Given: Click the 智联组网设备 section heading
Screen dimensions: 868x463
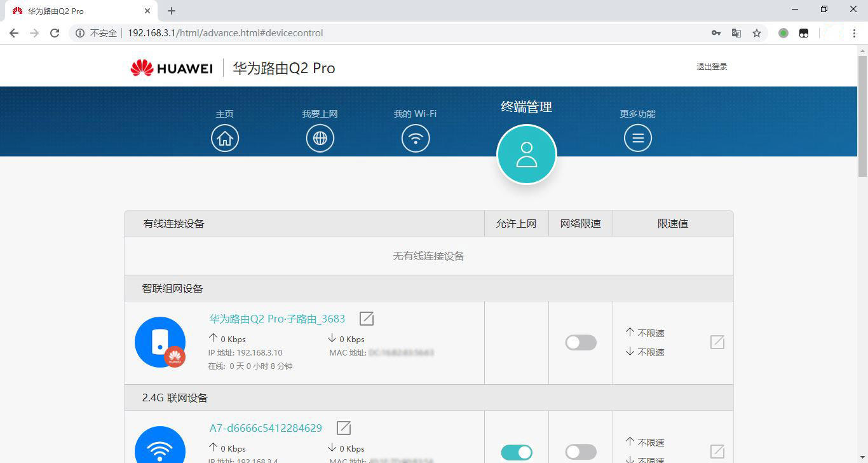Looking at the screenshot, I should [173, 289].
